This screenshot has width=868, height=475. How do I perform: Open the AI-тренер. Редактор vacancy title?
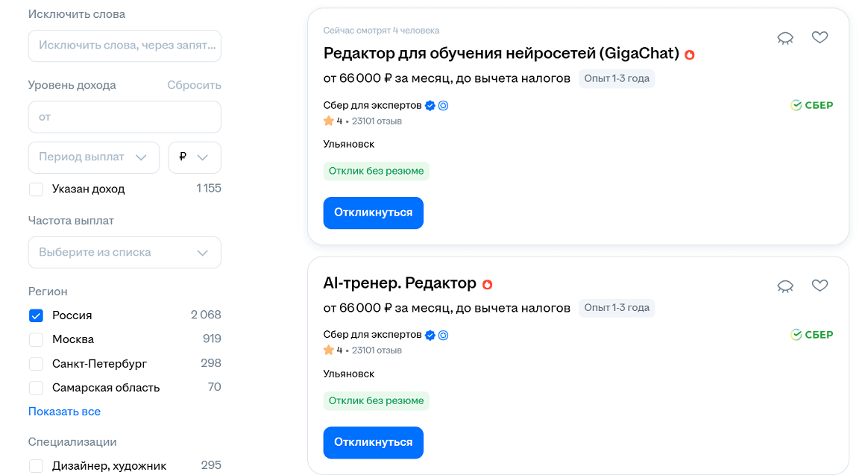coord(399,283)
